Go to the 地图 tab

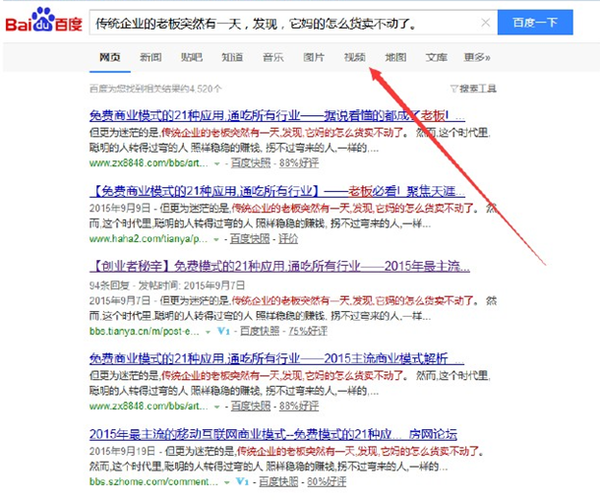tap(395, 57)
